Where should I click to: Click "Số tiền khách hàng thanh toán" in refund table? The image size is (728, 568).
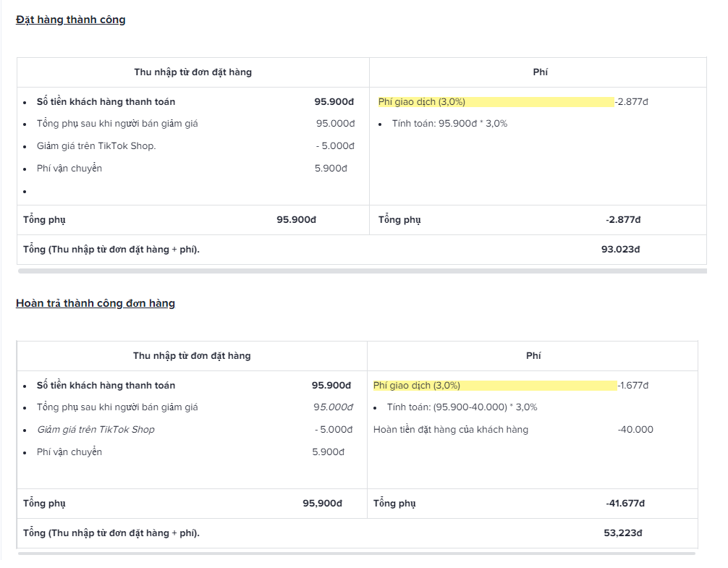coord(106,385)
